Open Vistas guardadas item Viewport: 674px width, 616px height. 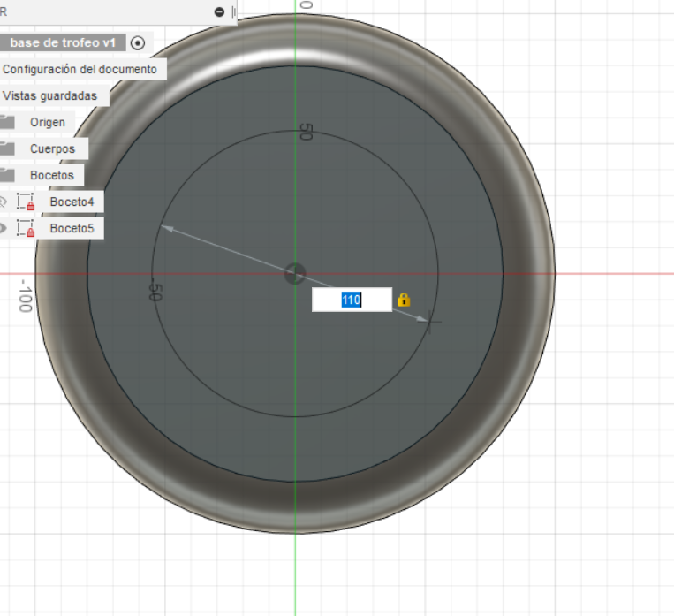click(49, 95)
